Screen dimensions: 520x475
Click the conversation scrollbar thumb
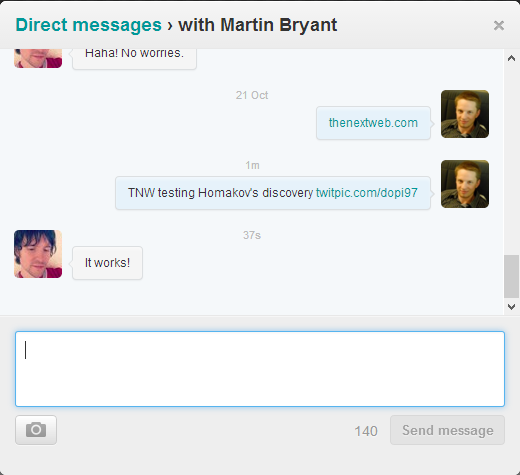coord(511,276)
